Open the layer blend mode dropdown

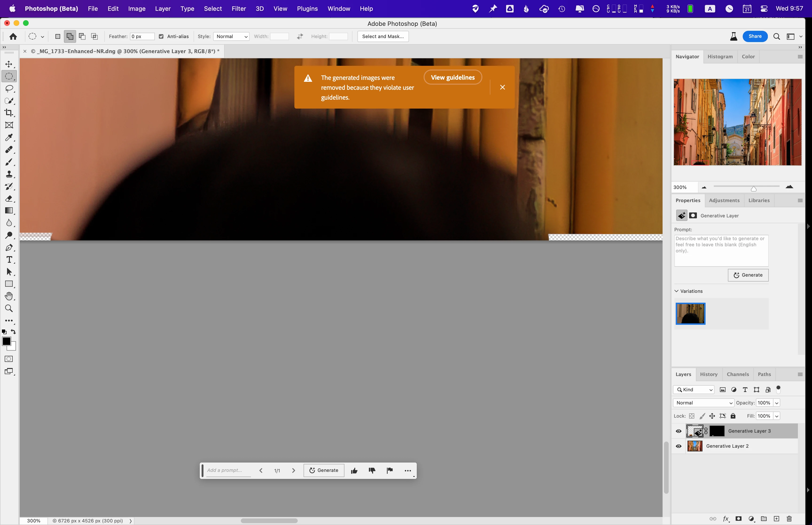703,403
